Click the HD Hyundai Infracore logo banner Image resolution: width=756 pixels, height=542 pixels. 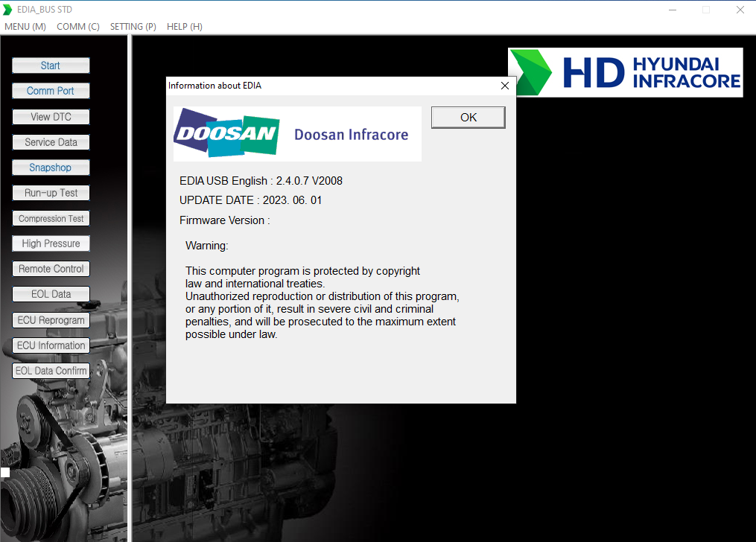click(x=626, y=72)
